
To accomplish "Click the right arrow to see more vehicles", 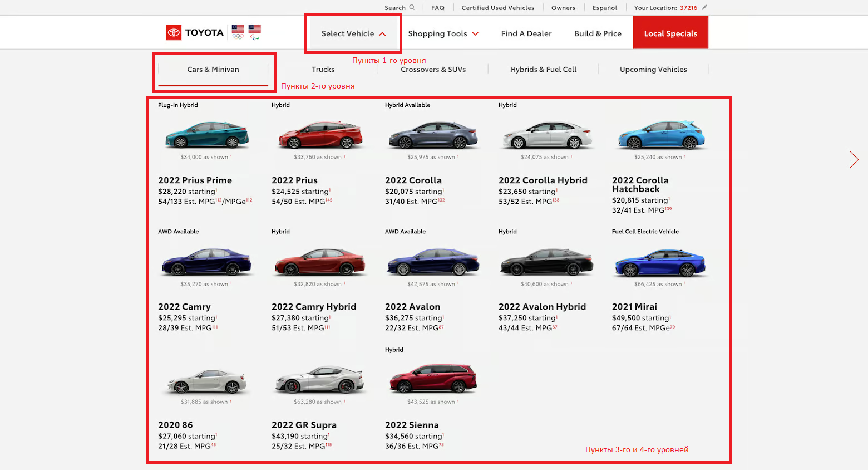I will [x=854, y=159].
